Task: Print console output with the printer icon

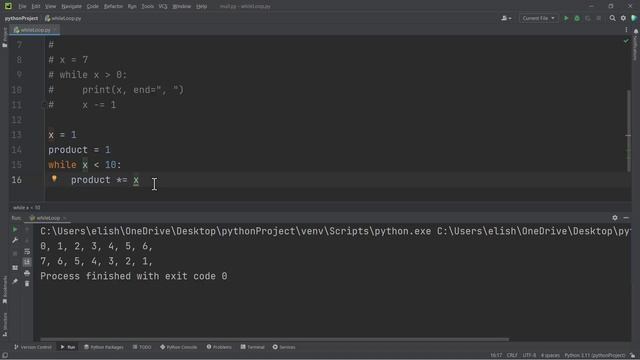Action: (27, 273)
